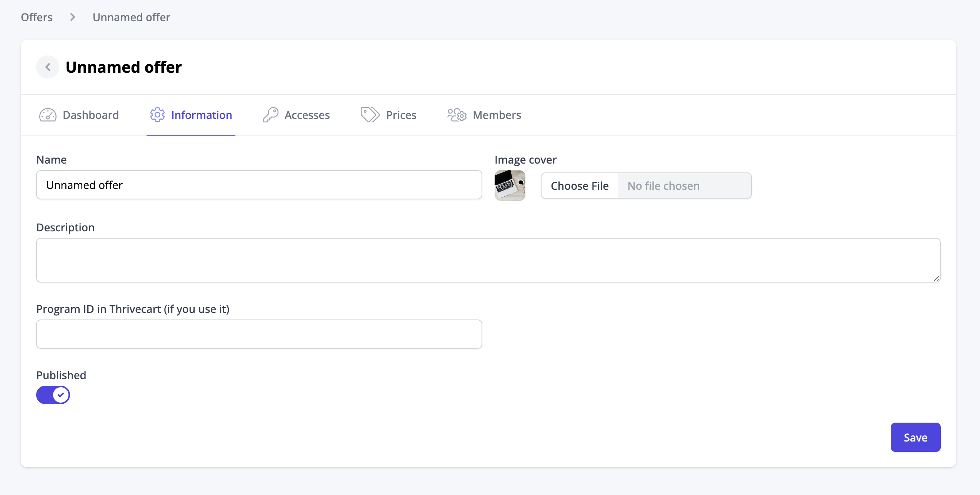Click the breadcrumb chevron separator
980x495 pixels.
pyautogui.click(x=72, y=17)
